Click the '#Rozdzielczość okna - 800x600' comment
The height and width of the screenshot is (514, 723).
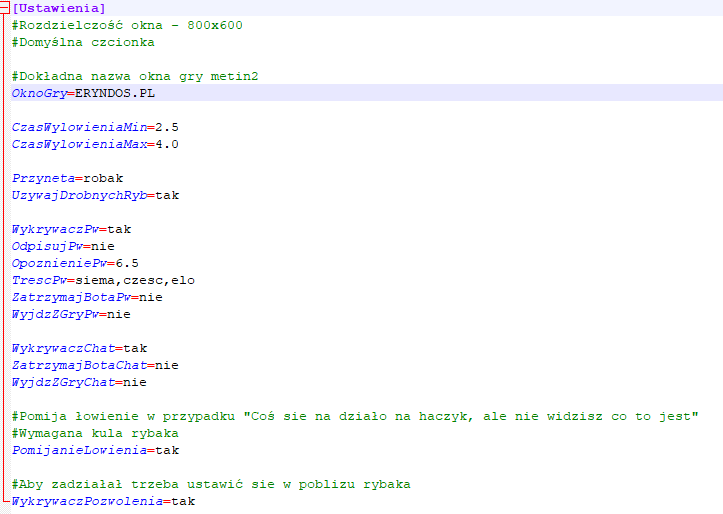coord(127,25)
